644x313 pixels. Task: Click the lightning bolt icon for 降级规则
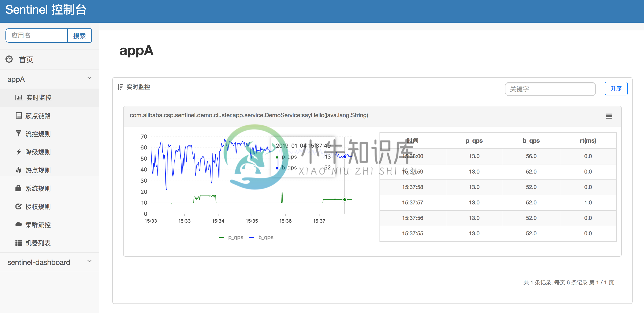(18, 152)
